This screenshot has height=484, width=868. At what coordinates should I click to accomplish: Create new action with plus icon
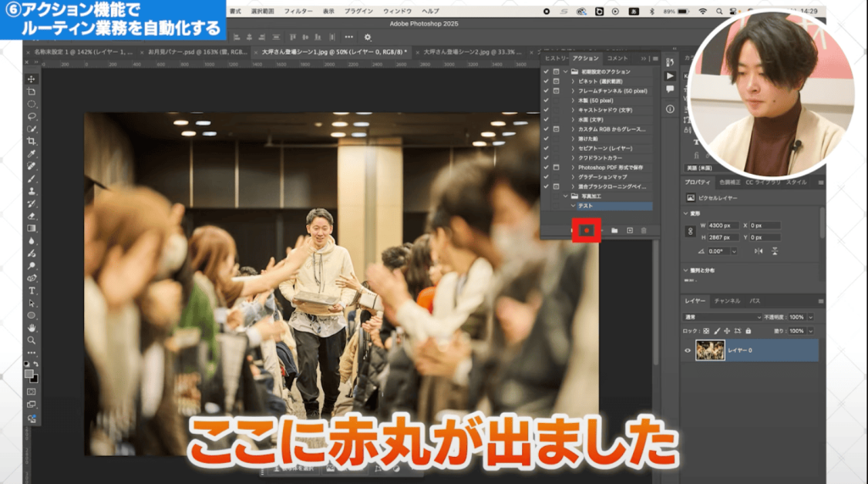[x=630, y=231]
